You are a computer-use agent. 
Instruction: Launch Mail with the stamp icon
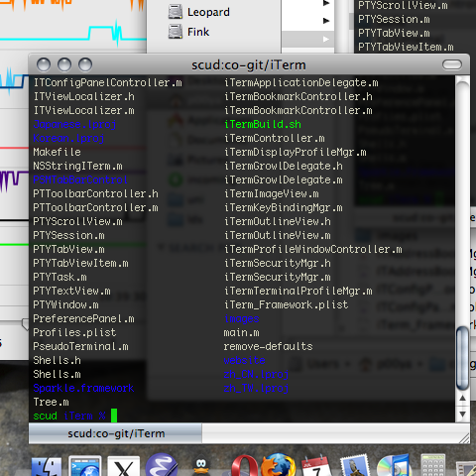(355, 466)
